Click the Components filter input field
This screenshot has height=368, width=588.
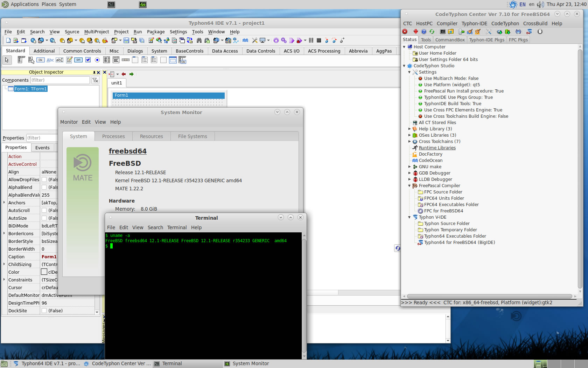(60, 80)
